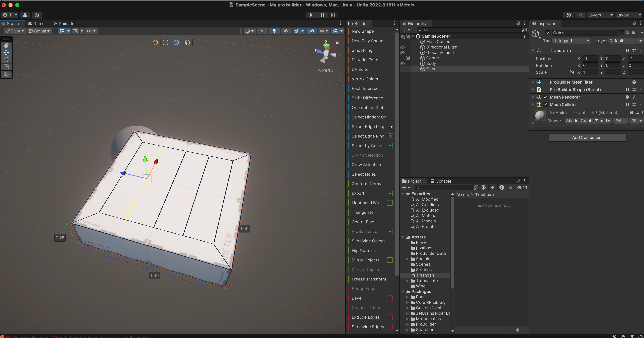Toggle 2D scene view mode

(262, 31)
